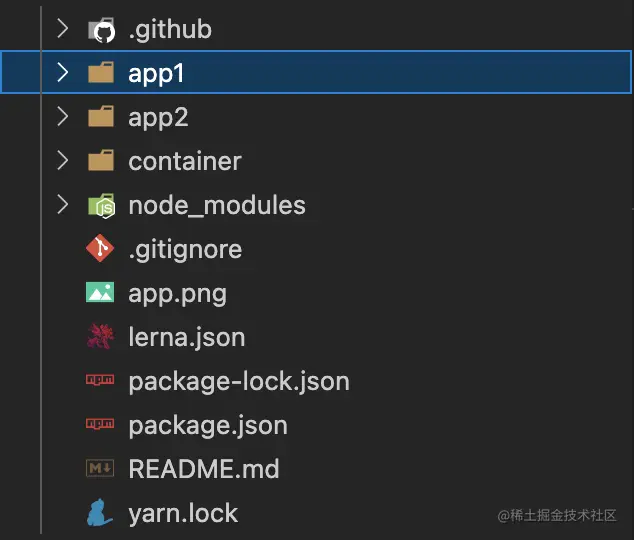Expand the app1 folder chevron
The image size is (634, 540).
(x=63, y=73)
